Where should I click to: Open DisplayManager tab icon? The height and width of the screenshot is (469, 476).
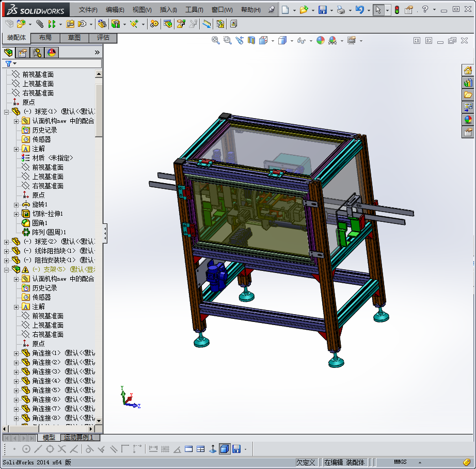(x=52, y=53)
